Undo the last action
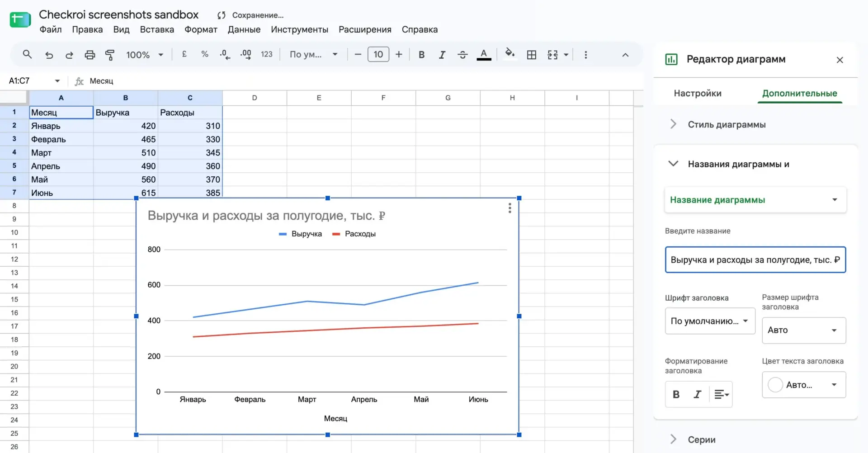The height and width of the screenshot is (453, 868). 49,55
